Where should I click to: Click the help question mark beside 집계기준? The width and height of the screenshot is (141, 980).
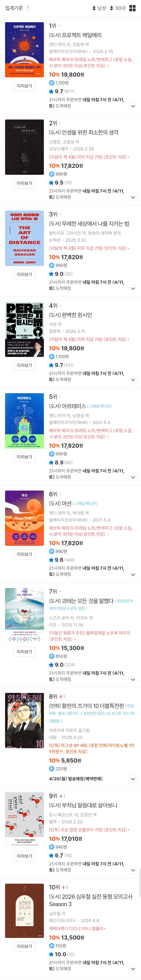click(x=27, y=8)
